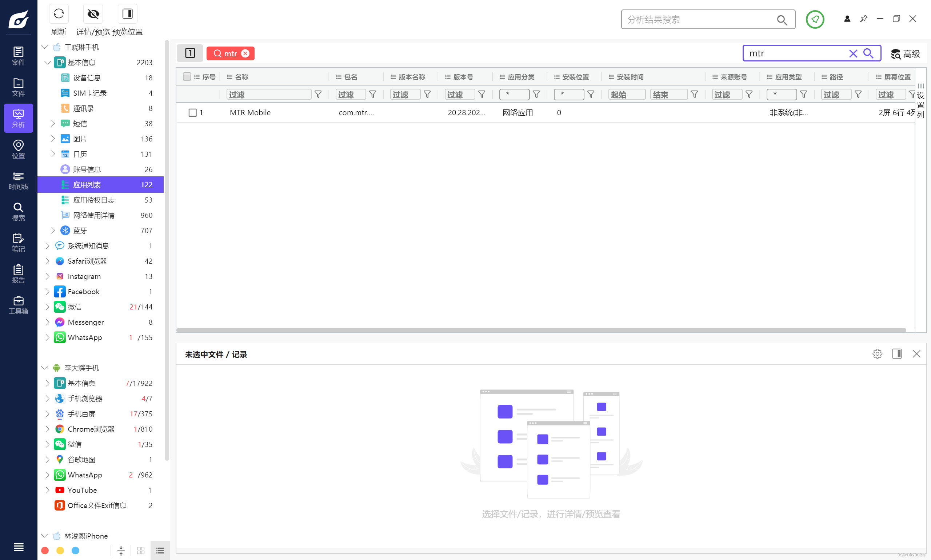Click settings gear in the detail panel

point(878,354)
